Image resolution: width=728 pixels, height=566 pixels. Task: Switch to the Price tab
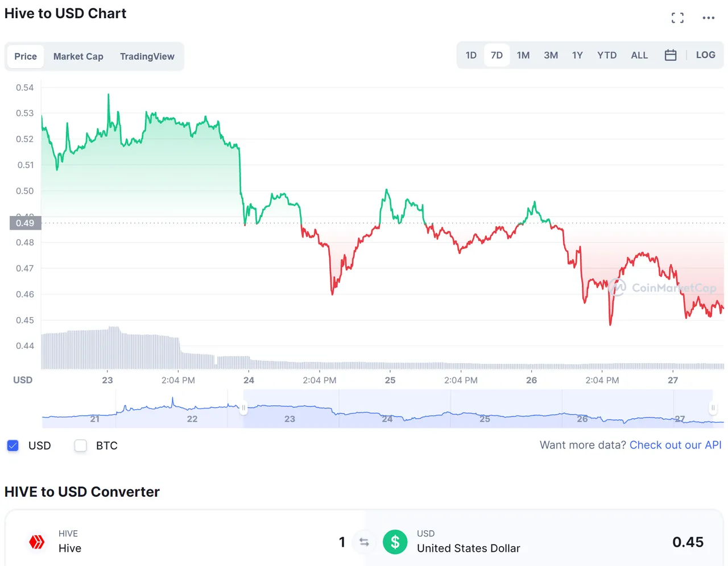click(x=26, y=56)
